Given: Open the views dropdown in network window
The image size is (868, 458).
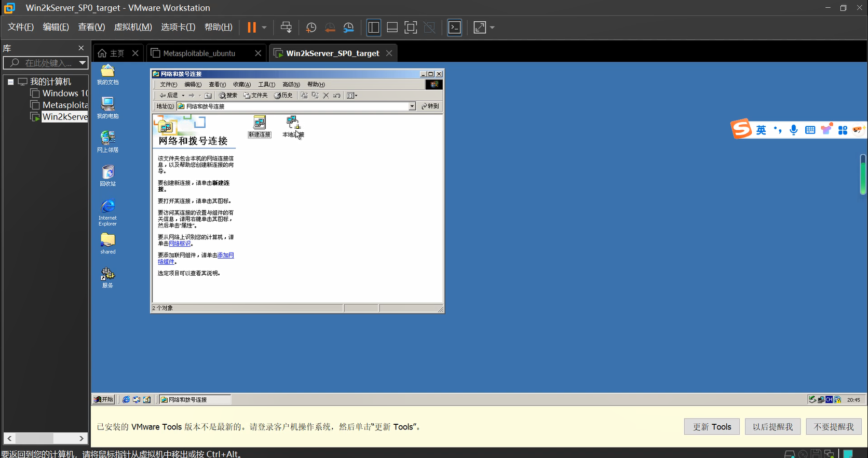Looking at the screenshot, I should (352, 96).
